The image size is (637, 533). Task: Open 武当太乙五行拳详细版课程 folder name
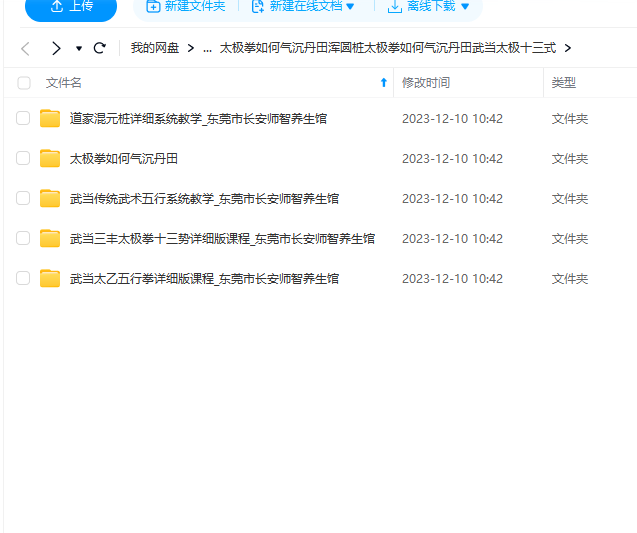[x=204, y=279]
